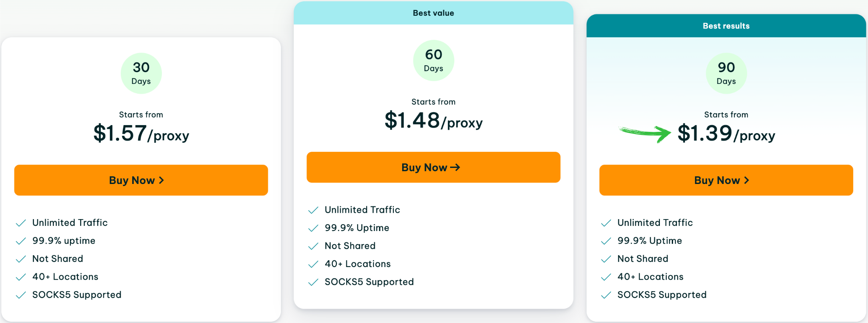Image resolution: width=868 pixels, height=323 pixels.
Task: Click checkmark beside 99.9% Uptime in 60-day plan
Action: pos(313,228)
